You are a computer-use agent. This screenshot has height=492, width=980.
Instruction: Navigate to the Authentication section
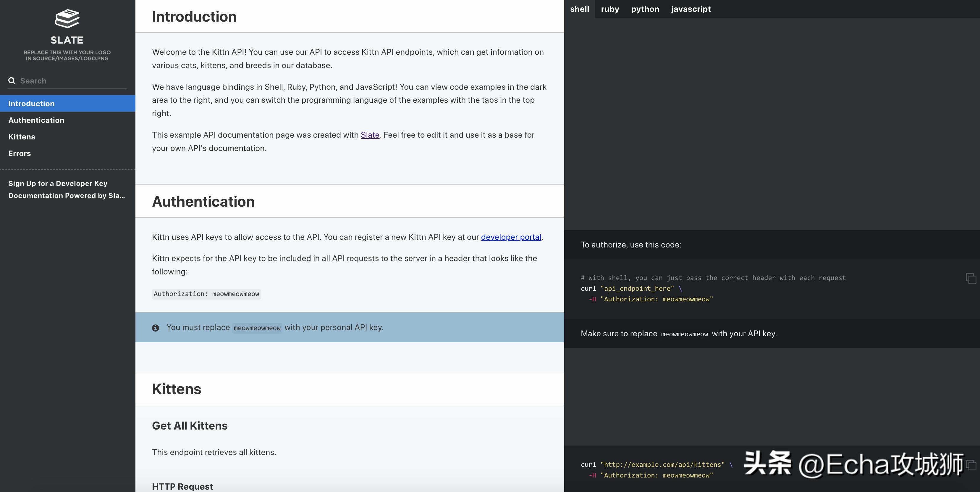tap(36, 119)
